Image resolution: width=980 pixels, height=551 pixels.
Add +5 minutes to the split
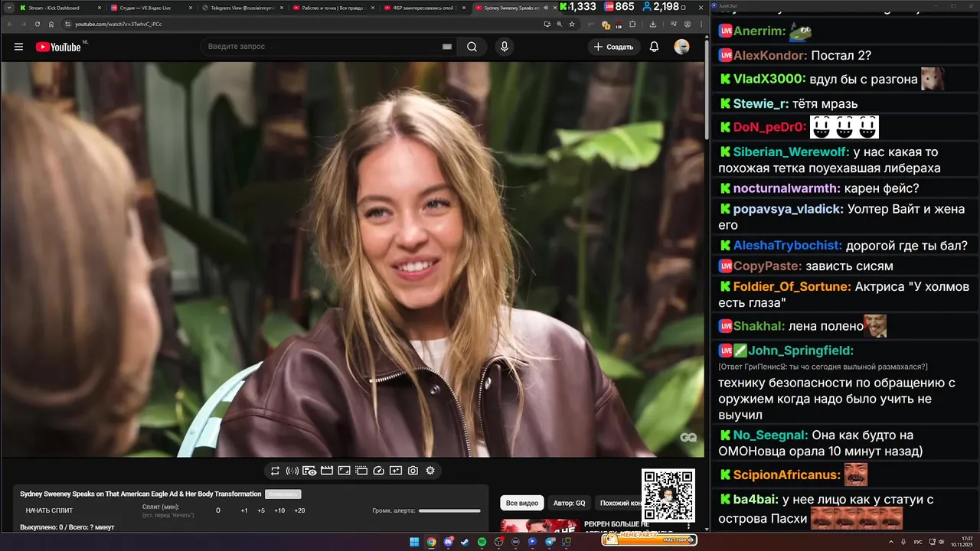tap(261, 510)
